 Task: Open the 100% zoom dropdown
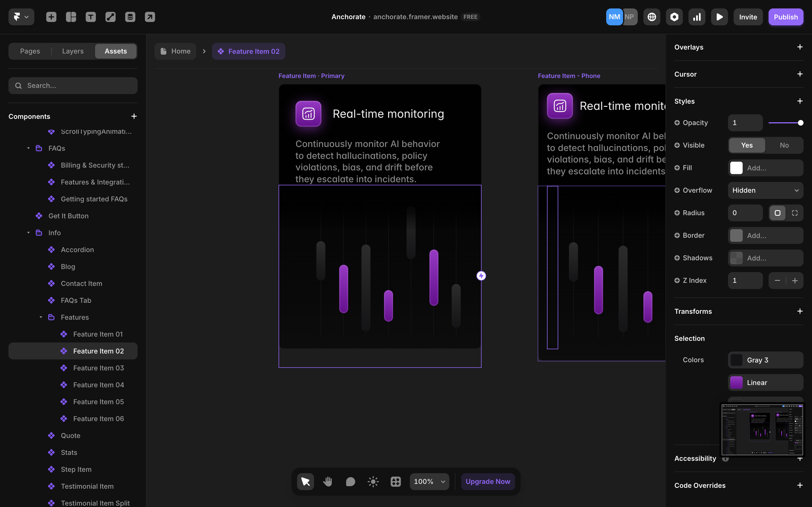point(429,482)
